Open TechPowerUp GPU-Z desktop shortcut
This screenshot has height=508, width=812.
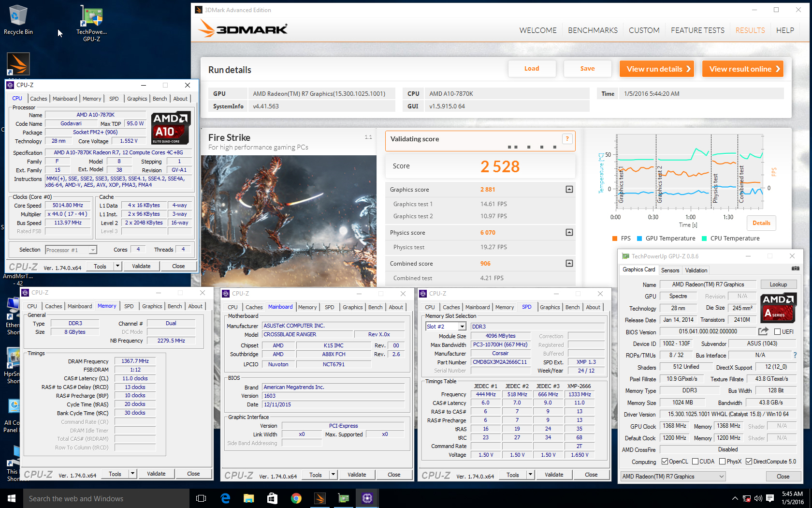(x=91, y=23)
